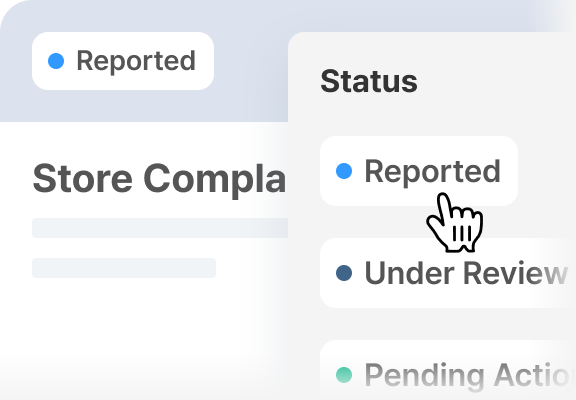The height and width of the screenshot is (400, 576).
Task: Open the Store Complaint title
Action: (159, 179)
